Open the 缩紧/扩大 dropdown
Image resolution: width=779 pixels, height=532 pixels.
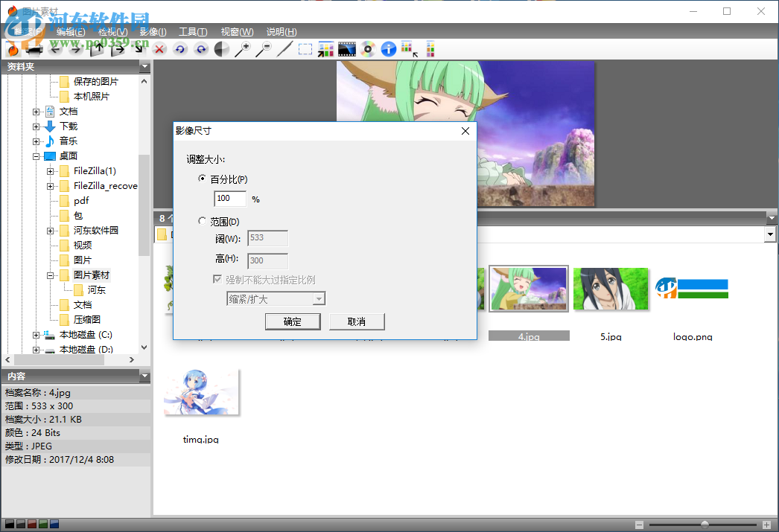click(x=319, y=299)
